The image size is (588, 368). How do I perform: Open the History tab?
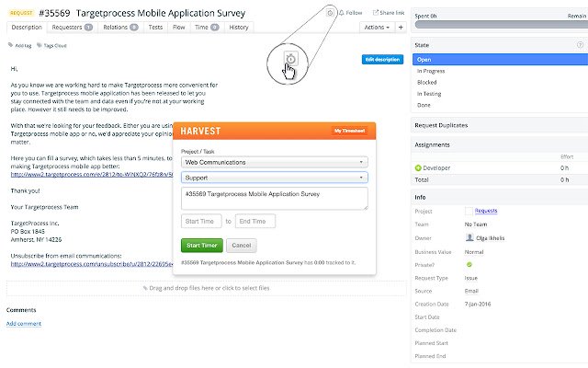coord(239,28)
